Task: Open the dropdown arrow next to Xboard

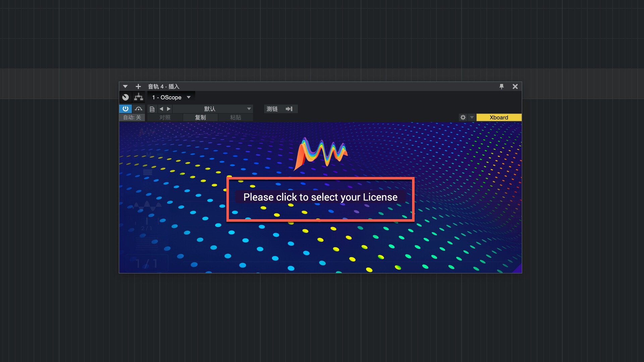Action: click(472, 117)
